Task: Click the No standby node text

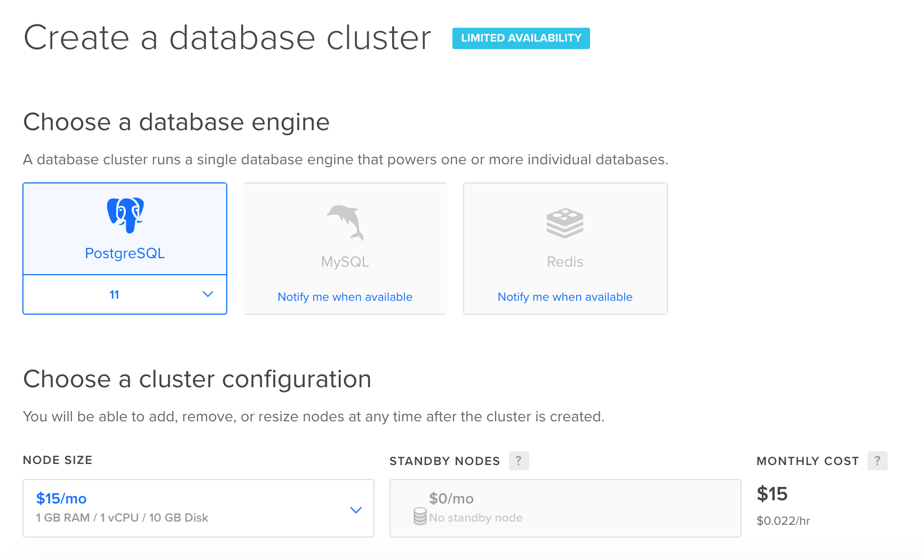Action: pyautogui.click(x=476, y=518)
